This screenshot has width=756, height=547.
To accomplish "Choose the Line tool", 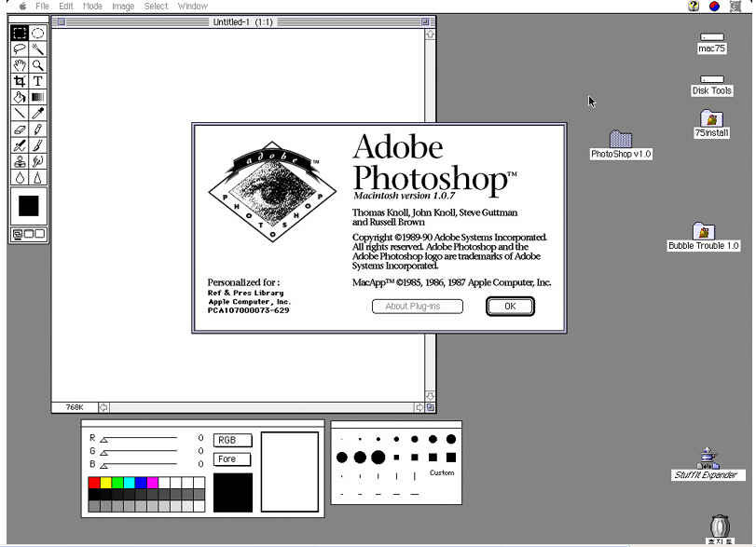I will 20,114.
